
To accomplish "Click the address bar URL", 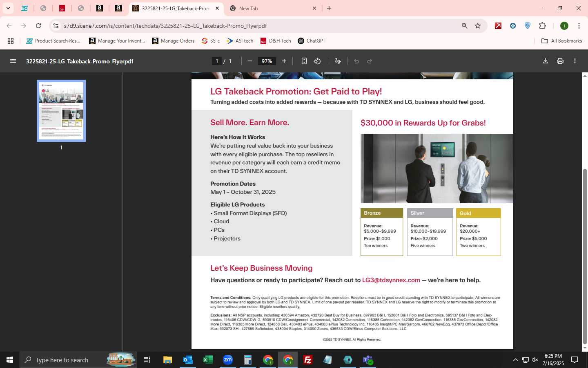I will click(165, 26).
